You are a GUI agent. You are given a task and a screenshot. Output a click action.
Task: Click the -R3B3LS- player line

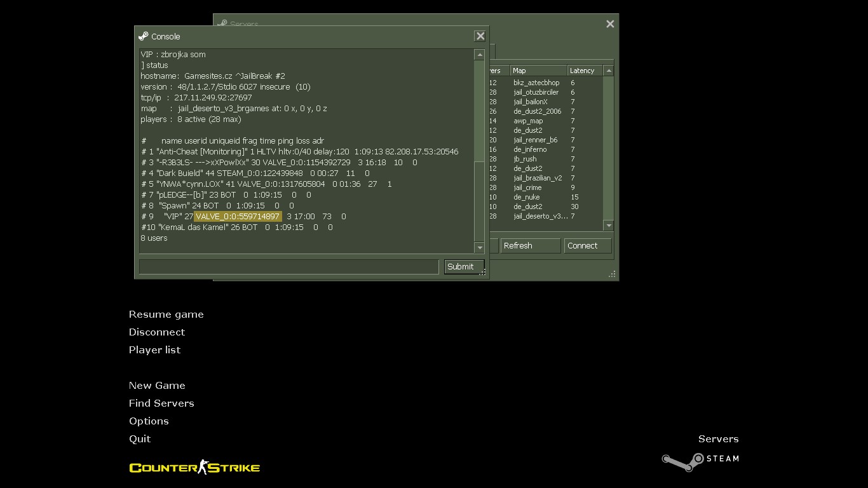coord(280,163)
